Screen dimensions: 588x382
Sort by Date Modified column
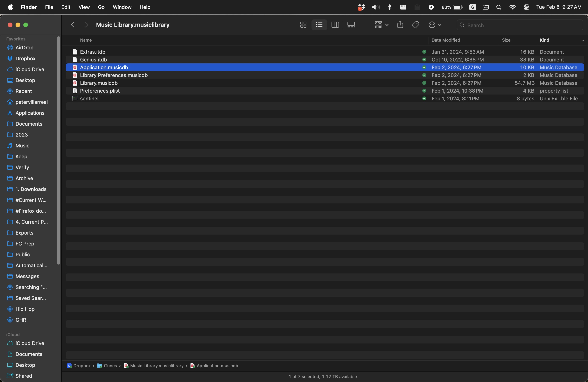pyautogui.click(x=446, y=40)
